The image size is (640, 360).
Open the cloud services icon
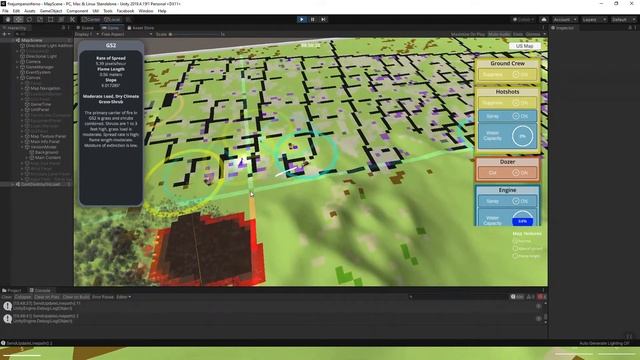[544, 20]
